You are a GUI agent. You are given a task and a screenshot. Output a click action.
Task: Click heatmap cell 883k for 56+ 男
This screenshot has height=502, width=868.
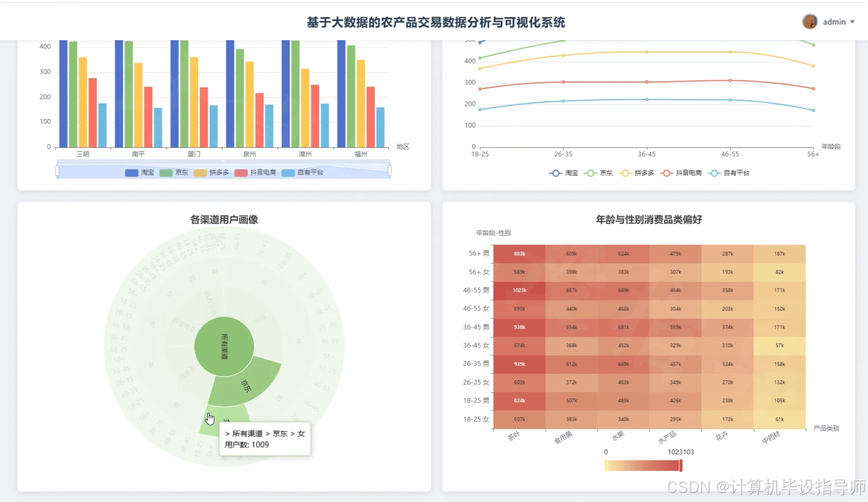tap(520, 254)
